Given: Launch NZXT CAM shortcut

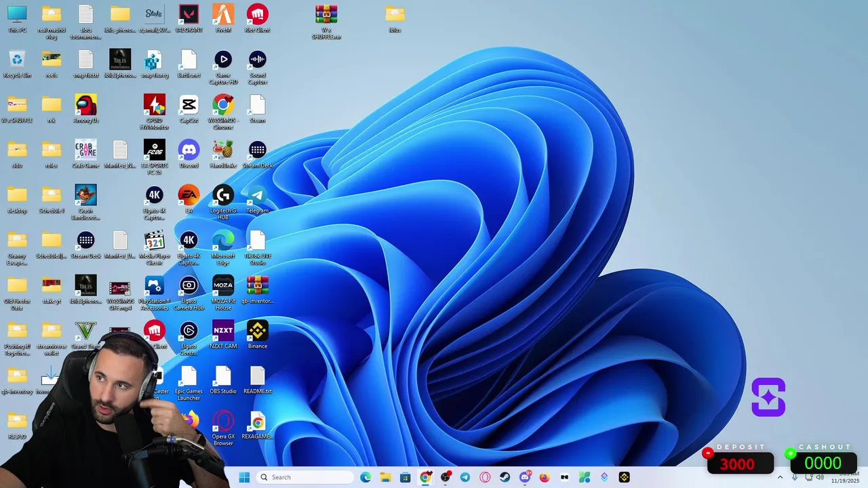Looking at the screenshot, I should tap(223, 334).
